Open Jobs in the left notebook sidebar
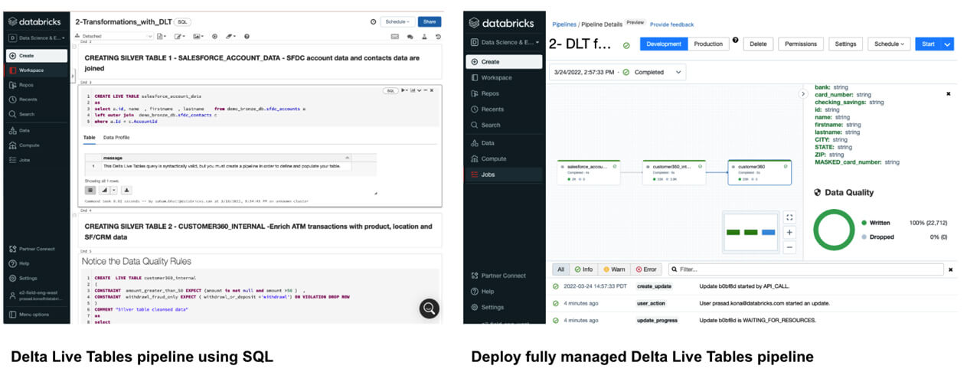Image resolution: width=980 pixels, height=385 pixels. coord(37,159)
